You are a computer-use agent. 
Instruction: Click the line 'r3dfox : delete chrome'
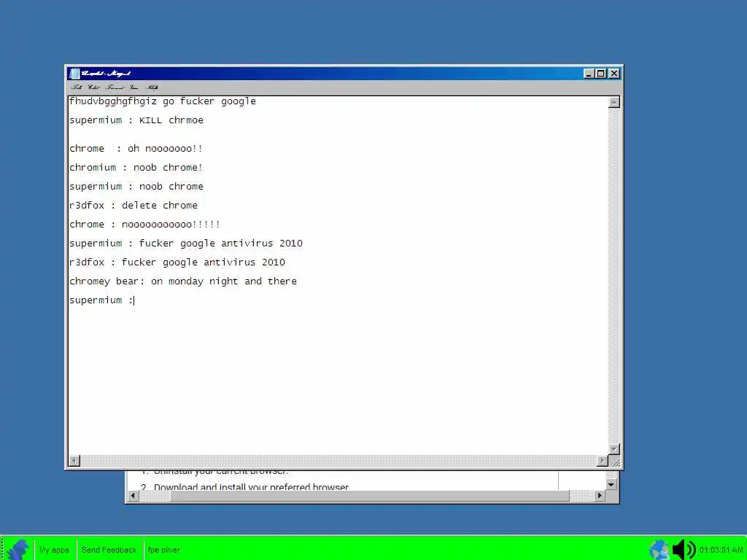click(x=133, y=205)
